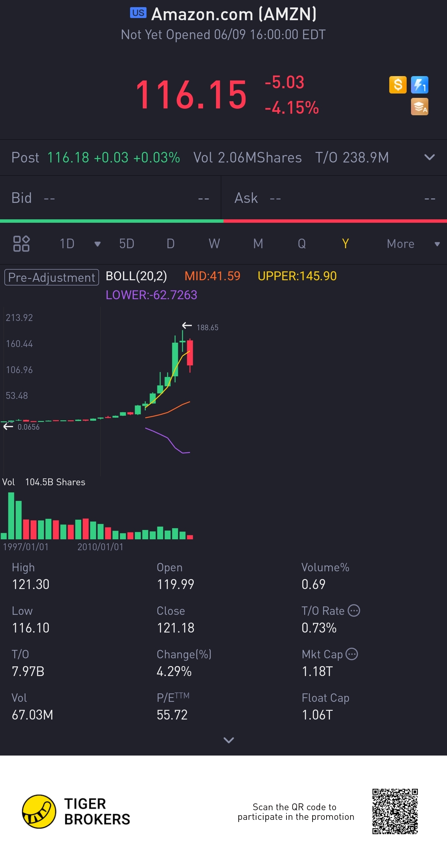Tap the 2010/01/01 date axis label

coord(100,546)
